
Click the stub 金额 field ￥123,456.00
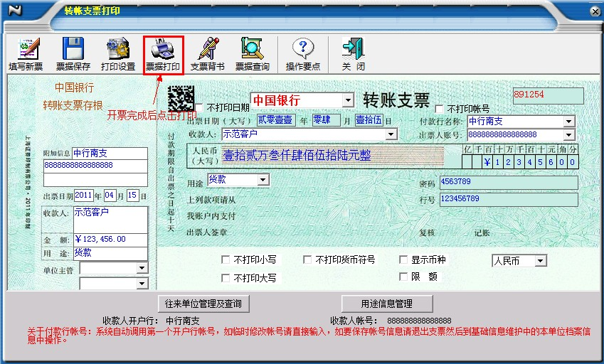coord(110,240)
